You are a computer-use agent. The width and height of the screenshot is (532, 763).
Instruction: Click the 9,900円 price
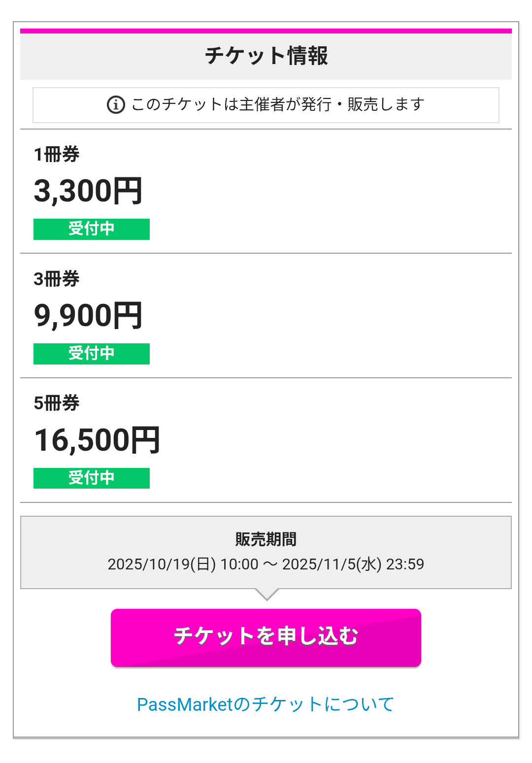(88, 316)
